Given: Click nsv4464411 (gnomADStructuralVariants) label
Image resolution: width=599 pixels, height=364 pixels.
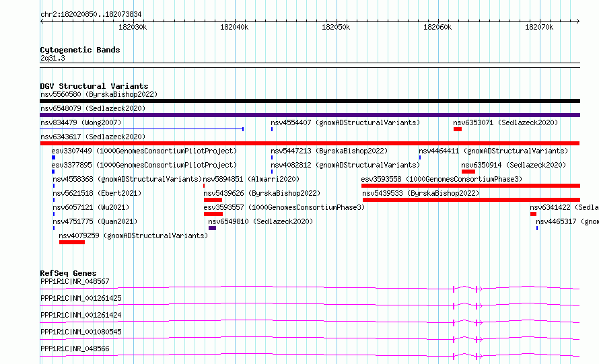Looking at the screenshot, I should coord(493,151).
